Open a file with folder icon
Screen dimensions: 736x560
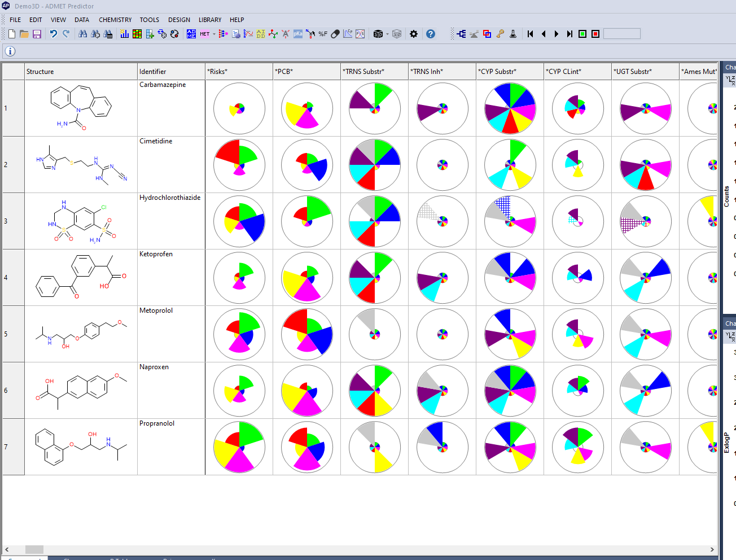pyautogui.click(x=24, y=34)
